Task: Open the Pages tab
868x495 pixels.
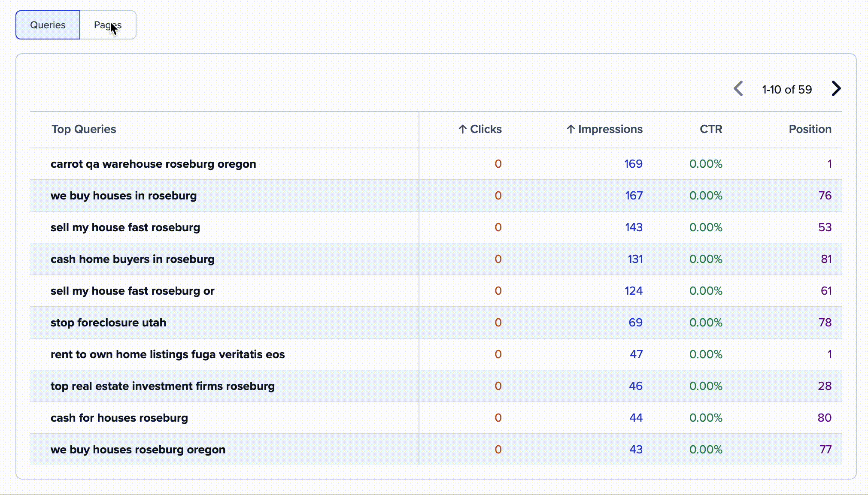Action: pos(108,25)
